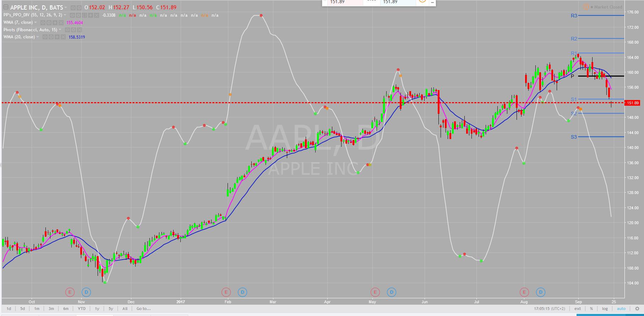Show All available history
The height and width of the screenshot is (316, 644).
pyautogui.click(x=125, y=309)
